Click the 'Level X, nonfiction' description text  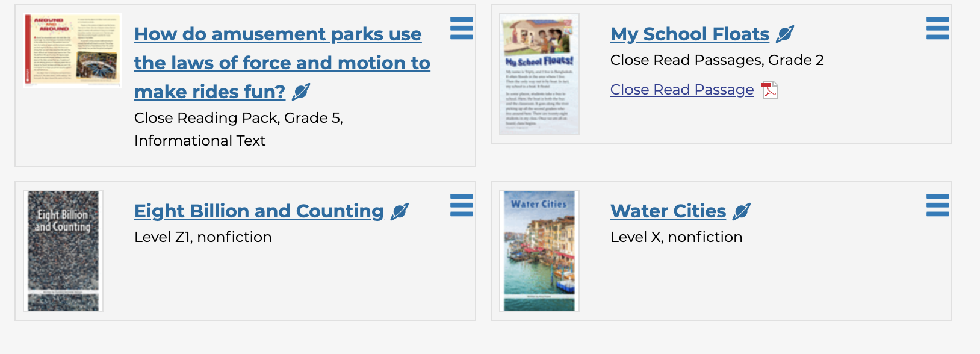(x=676, y=237)
